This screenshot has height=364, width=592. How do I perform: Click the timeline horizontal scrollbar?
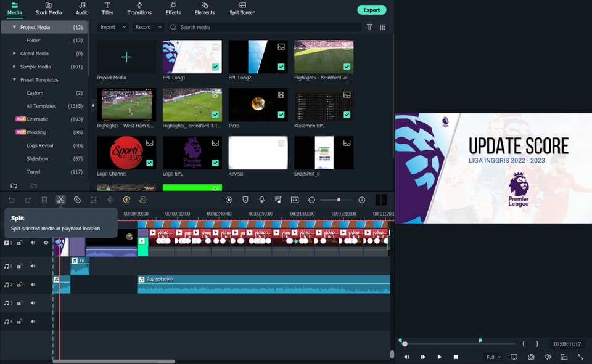[113, 362]
